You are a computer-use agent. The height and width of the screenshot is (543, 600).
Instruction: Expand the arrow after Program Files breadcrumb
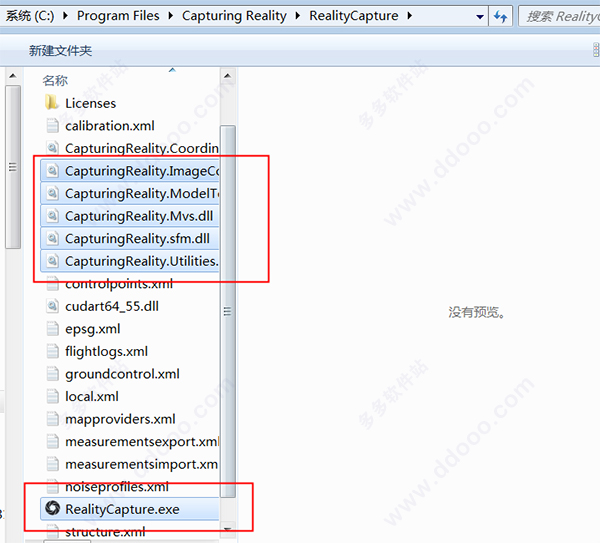172,16
